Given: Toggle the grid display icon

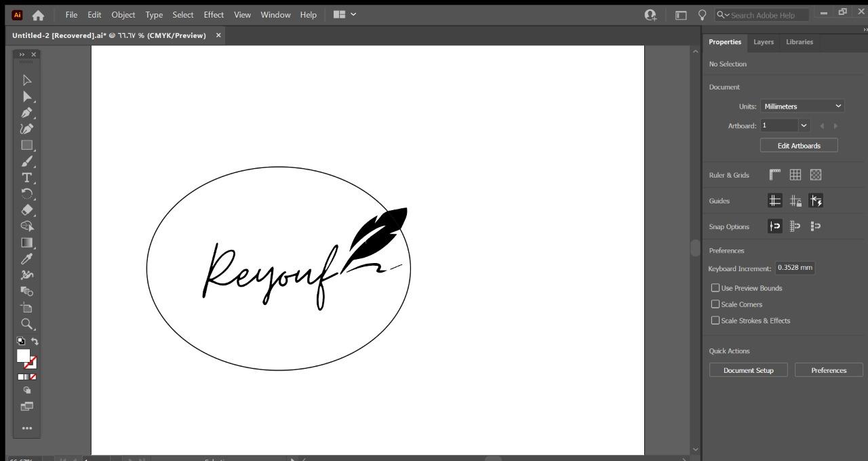Looking at the screenshot, I should tap(795, 175).
